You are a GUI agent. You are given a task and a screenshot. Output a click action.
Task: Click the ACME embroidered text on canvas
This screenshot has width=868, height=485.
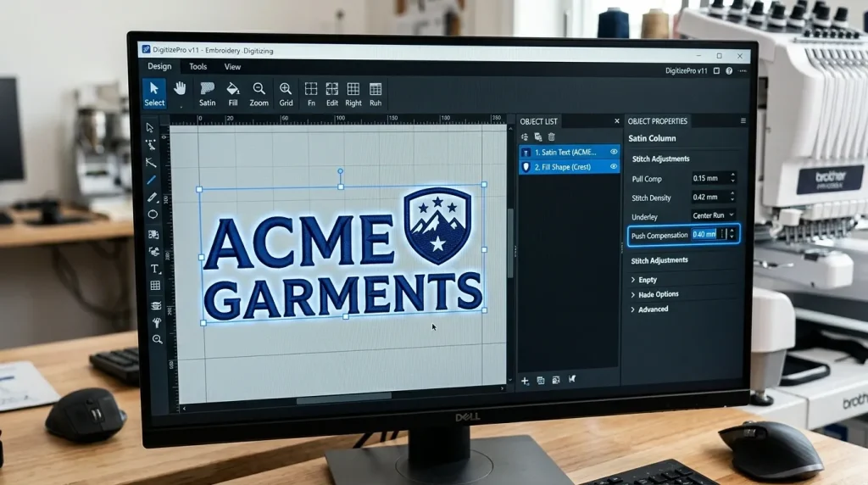(x=299, y=242)
